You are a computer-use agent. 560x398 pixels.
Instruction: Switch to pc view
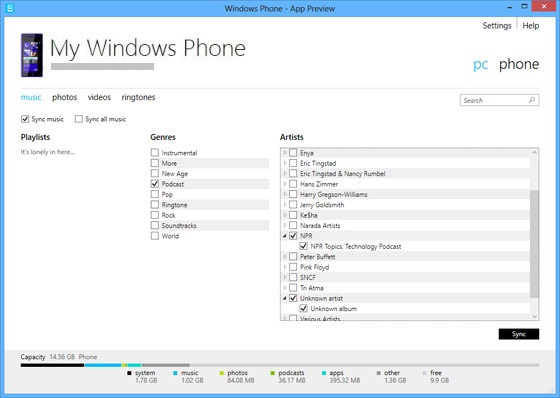[480, 65]
